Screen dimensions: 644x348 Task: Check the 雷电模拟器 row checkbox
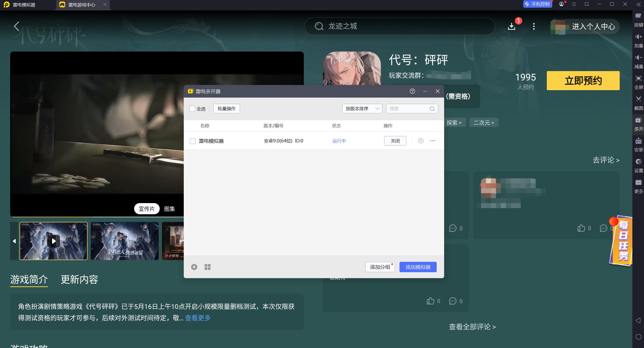(192, 141)
